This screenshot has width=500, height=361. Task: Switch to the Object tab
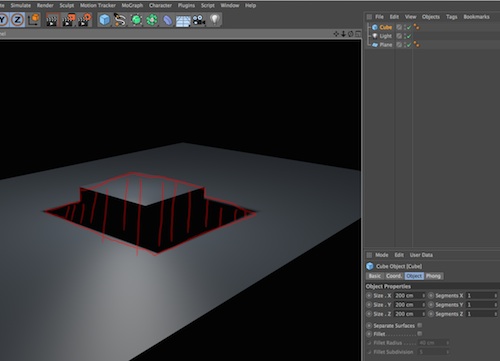coord(414,276)
